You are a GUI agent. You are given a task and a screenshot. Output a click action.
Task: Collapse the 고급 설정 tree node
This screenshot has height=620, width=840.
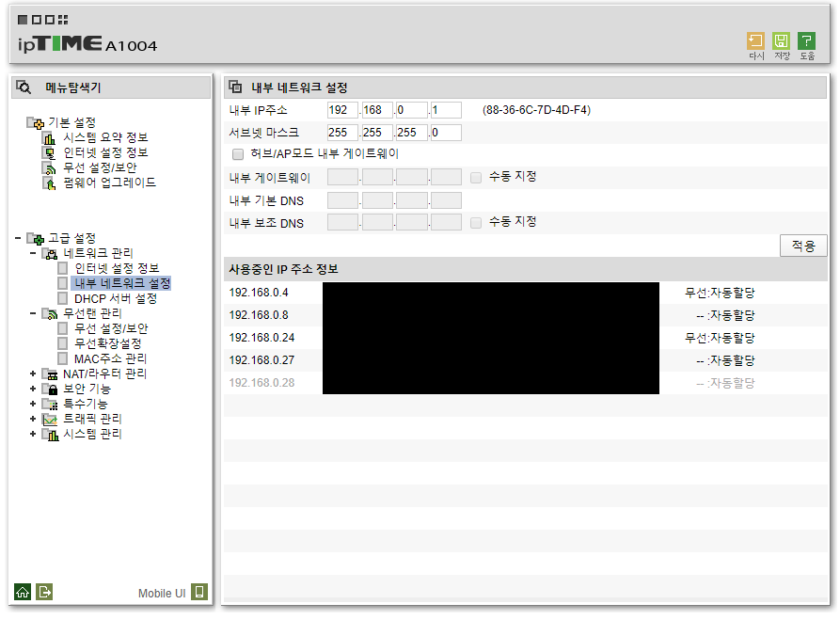pyautogui.click(x=18, y=238)
